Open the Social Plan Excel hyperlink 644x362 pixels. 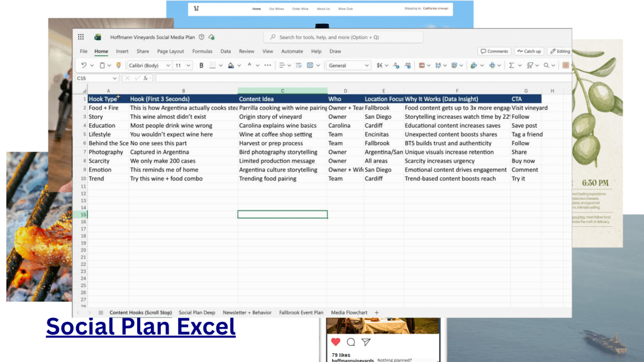(140, 327)
